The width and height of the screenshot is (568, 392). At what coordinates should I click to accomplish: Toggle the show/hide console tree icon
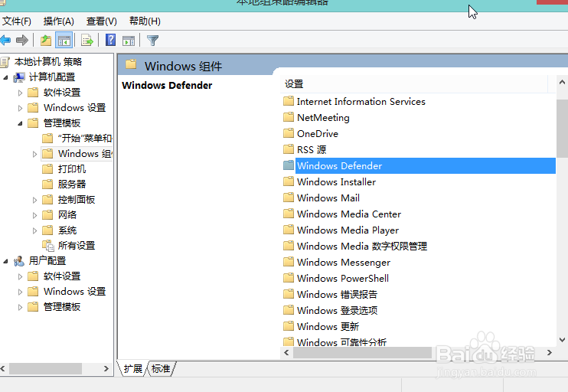pos(64,41)
